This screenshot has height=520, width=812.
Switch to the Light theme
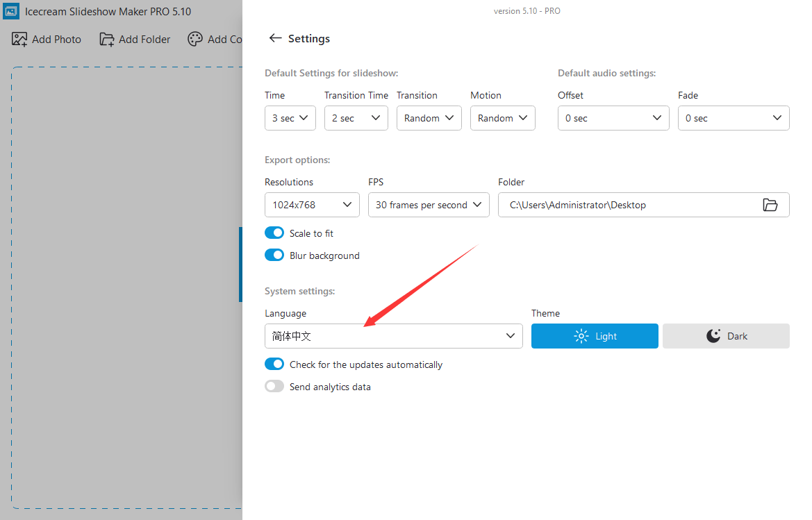595,336
